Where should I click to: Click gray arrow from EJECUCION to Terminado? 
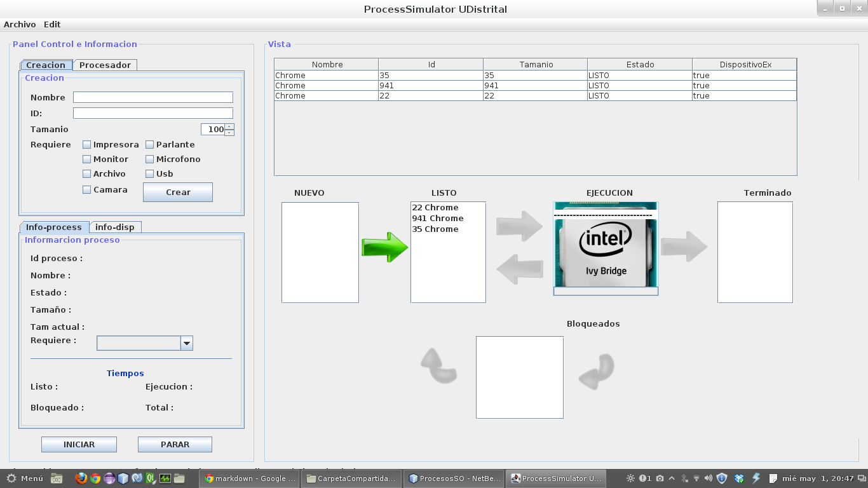click(x=684, y=247)
